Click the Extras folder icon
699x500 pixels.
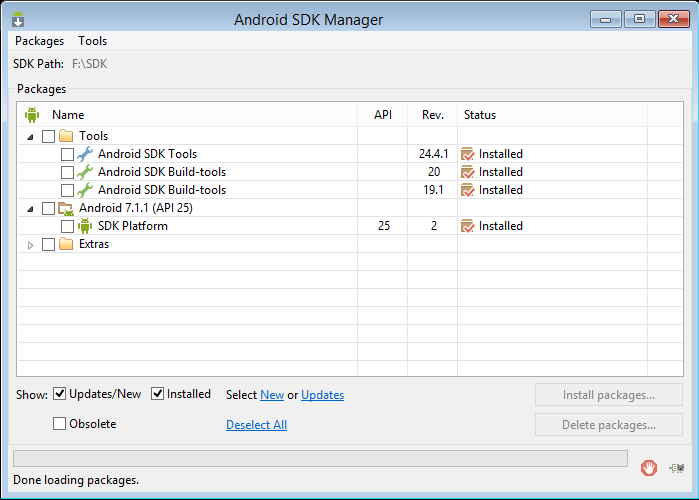(66, 244)
